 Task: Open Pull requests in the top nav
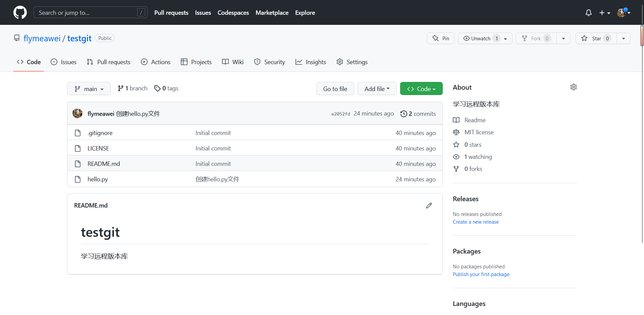tap(171, 13)
